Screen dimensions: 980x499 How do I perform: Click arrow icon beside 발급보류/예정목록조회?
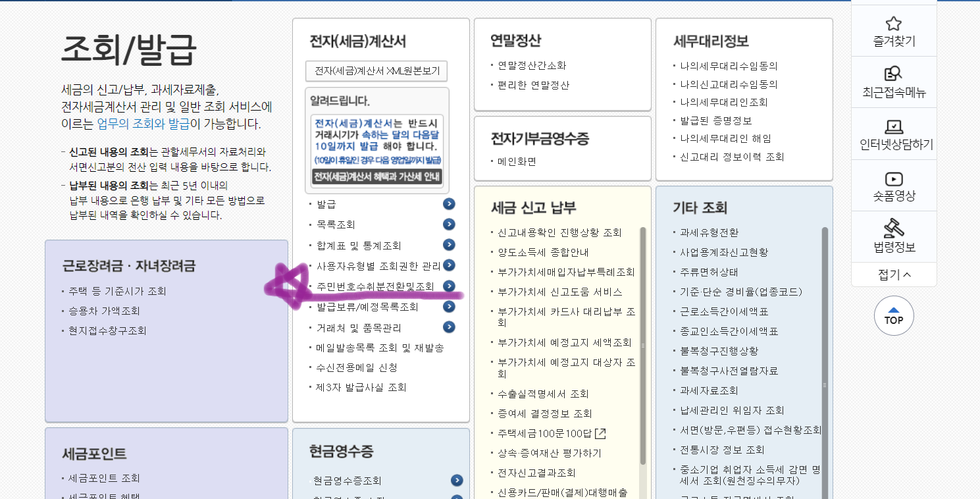[449, 306]
